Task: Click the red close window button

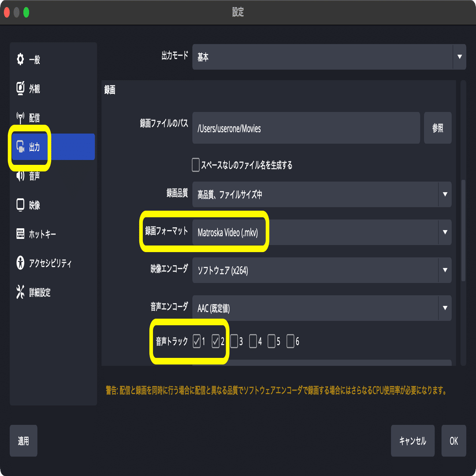Action: click(7, 12)
